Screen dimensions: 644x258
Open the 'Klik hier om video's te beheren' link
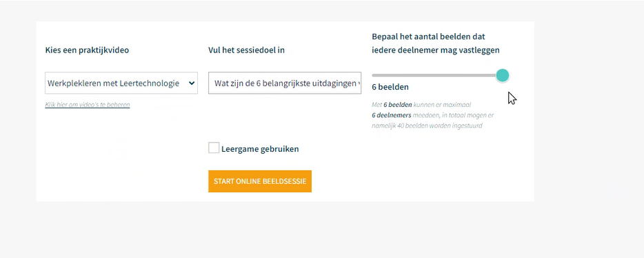pyautogui.click(x=88, y=105)
